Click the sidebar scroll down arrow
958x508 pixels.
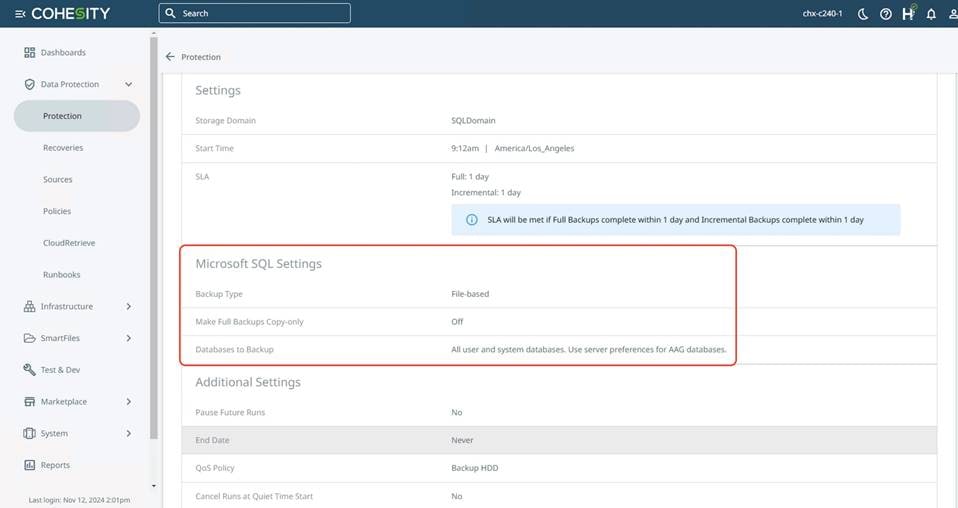point(153,487)
